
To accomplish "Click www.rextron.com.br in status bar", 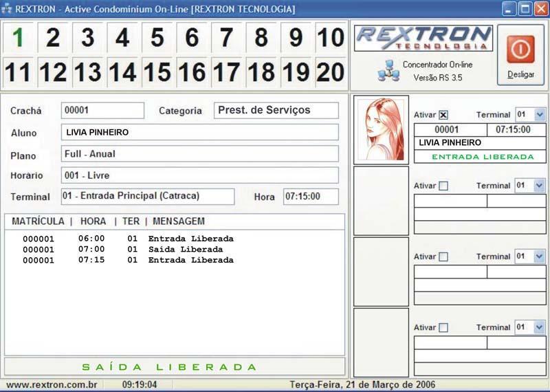I will [x=52, y=384].
